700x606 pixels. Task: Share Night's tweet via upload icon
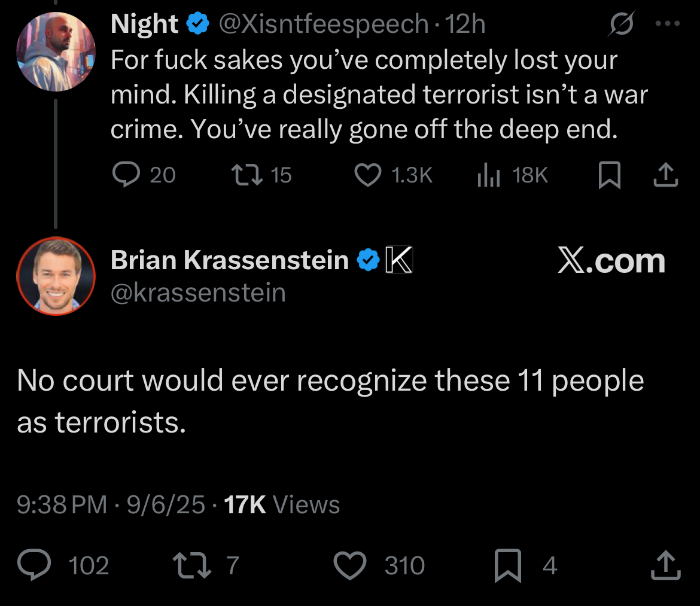click(666, 175)
